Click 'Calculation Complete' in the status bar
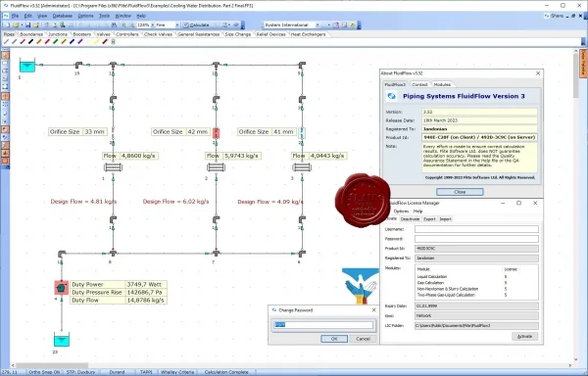 (226, 372)
